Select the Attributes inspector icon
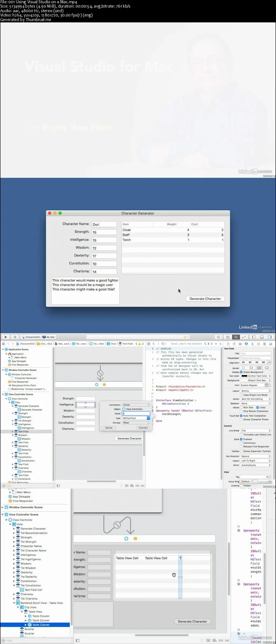This screenshot has width=276, height=644. pyautogui.click(x=246, y=344)
